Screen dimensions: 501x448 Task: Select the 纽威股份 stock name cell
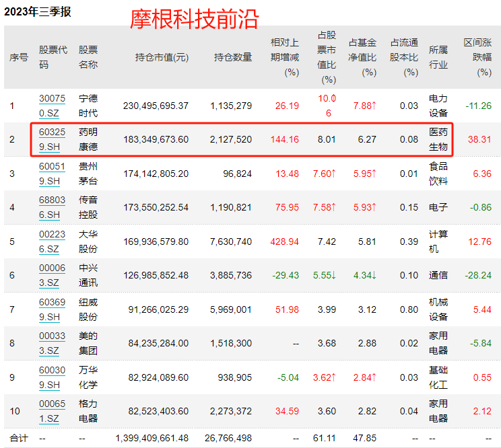click(88, 309)
